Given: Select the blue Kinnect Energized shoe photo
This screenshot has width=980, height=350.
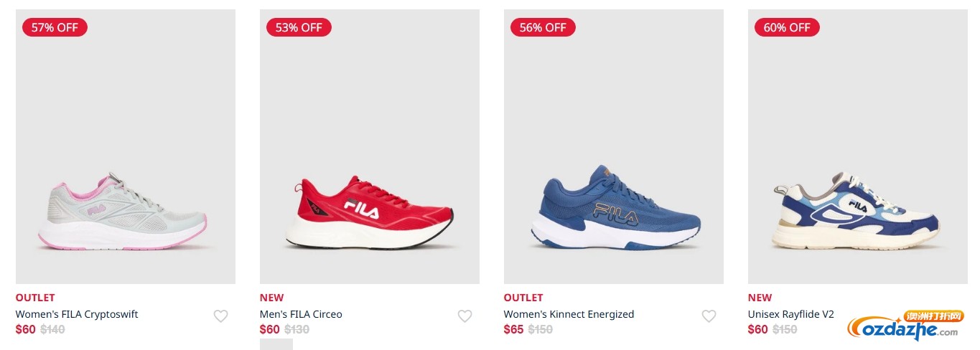Looking at the screenshot, I should (x=614, y=208).
